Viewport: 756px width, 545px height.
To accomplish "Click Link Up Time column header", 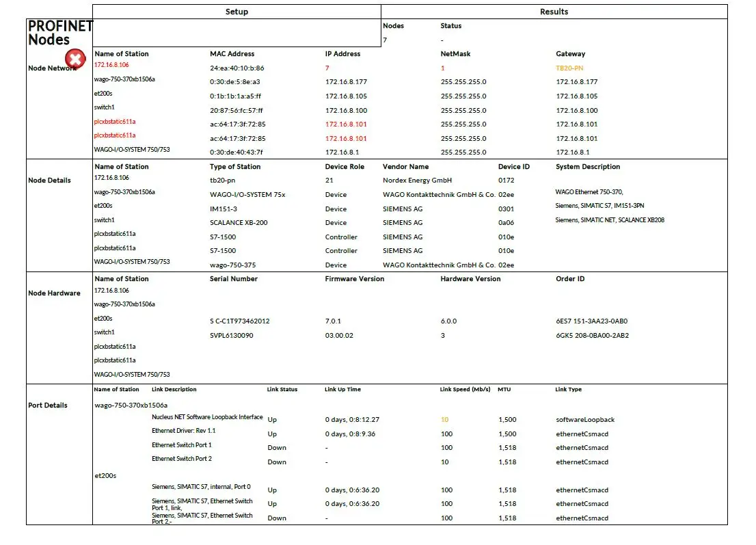I will click(342, 390).
